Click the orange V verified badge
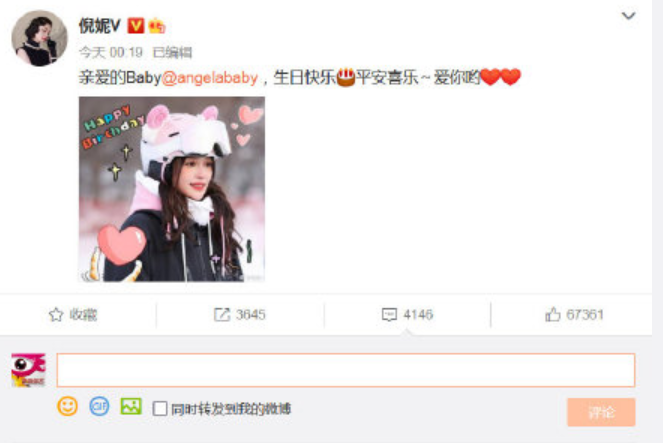Image resolution: width=663 pixels, height=443 pixels. pyautogui.click(x=136, y=25)
